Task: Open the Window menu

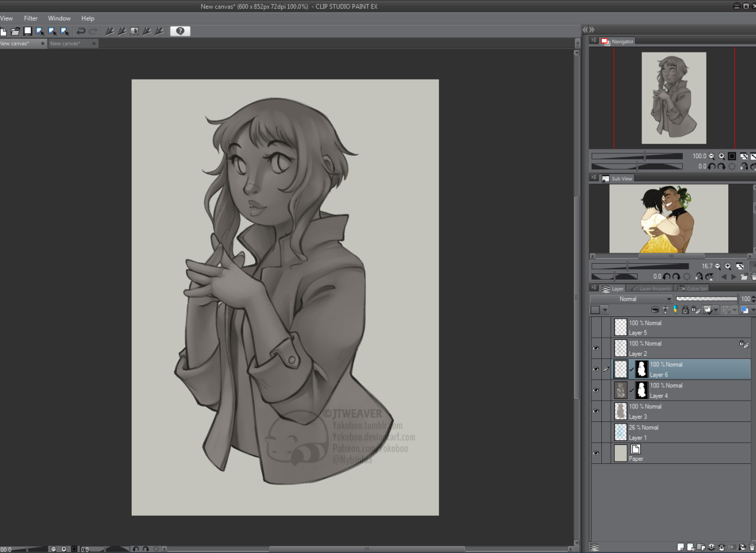Action: point(59,18)
